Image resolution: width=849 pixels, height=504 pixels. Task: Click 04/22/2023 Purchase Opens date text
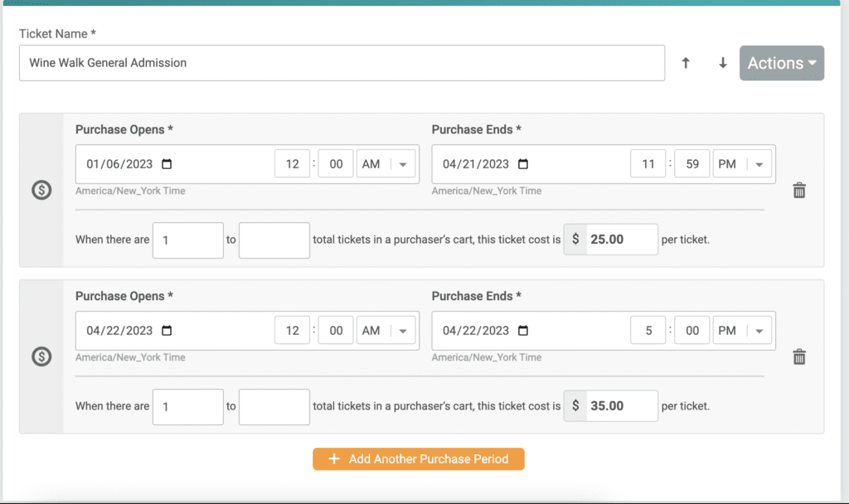click(x=119, y=330)
